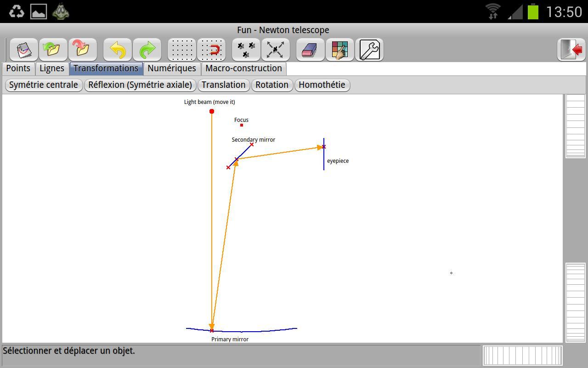The image size is (588, 368).
Task: Undo the last action (yellow arrow)
Action: pos(118,50)
